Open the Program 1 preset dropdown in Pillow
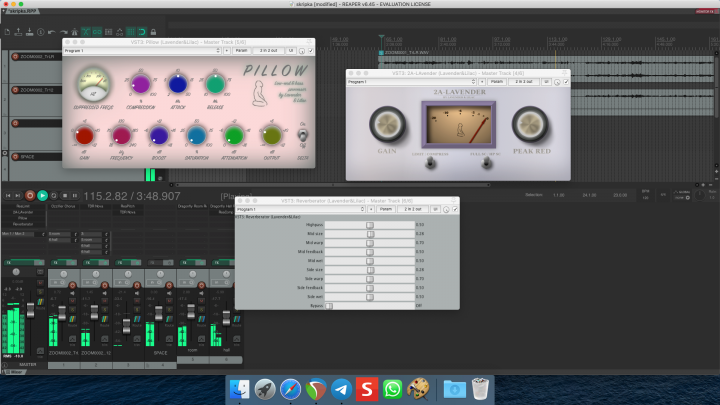Viewport: 720px width, 405px height. coord(142,51)
